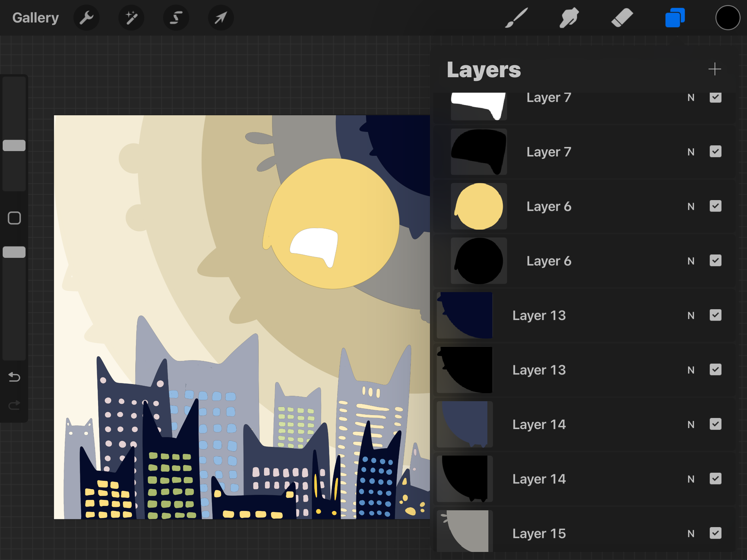Screen dimensions: 747x560
Task: Click the 'Layer 15' name label
Action: click(539, 534)
